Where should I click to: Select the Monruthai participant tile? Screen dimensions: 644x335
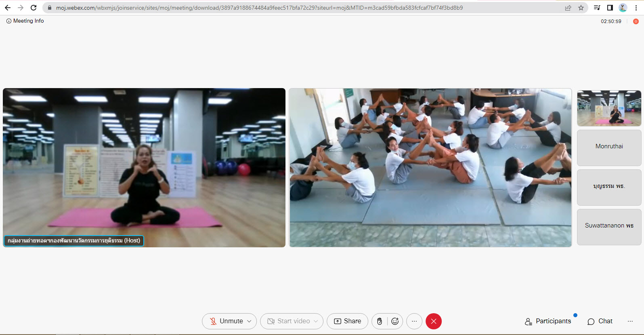pyautogui.click(x=609, y=147)
